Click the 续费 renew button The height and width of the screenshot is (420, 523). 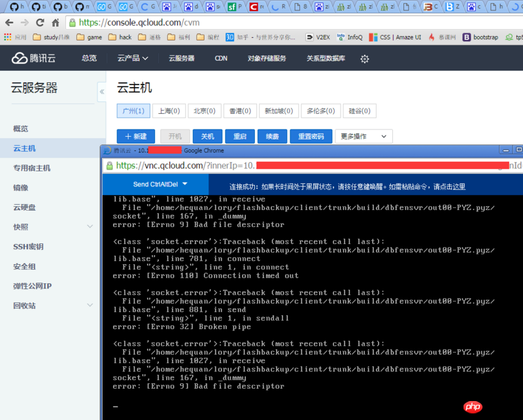tap(272, 136)
